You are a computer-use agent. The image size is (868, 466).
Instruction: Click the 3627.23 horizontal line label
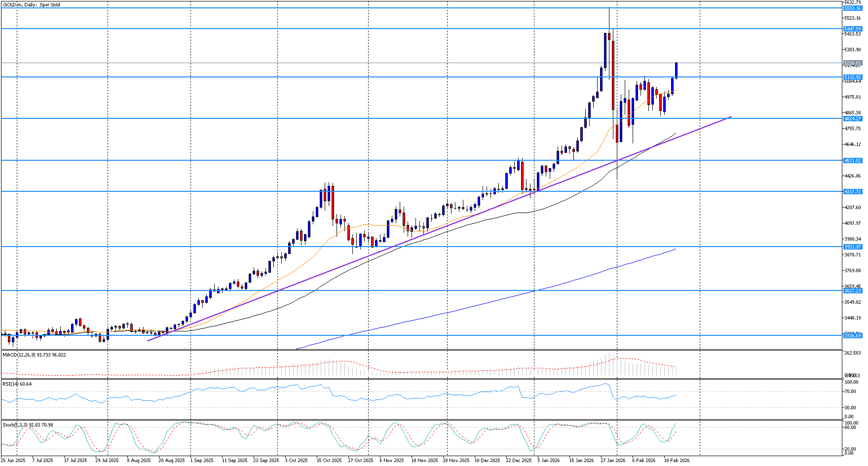(852, 291)
